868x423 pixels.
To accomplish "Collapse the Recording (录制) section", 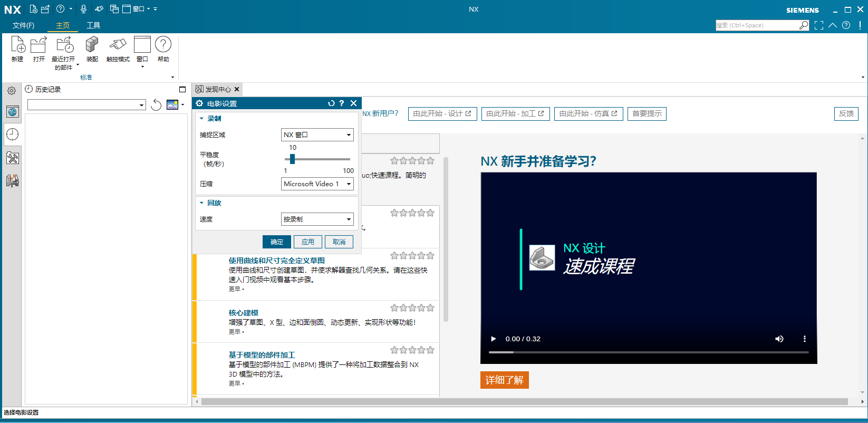I will (201, 119).
